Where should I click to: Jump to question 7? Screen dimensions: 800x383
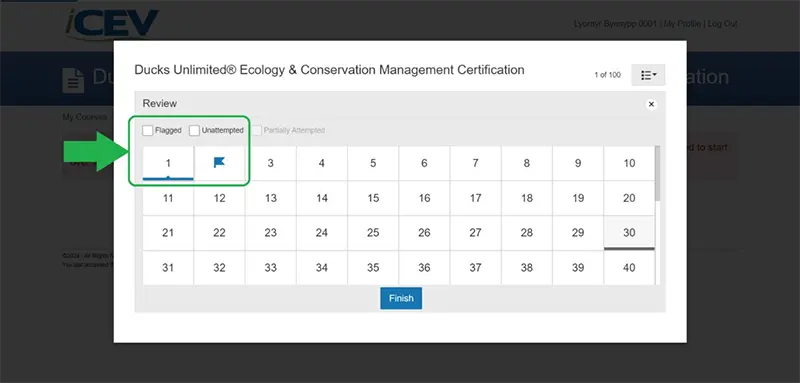[x=476, y=163]
